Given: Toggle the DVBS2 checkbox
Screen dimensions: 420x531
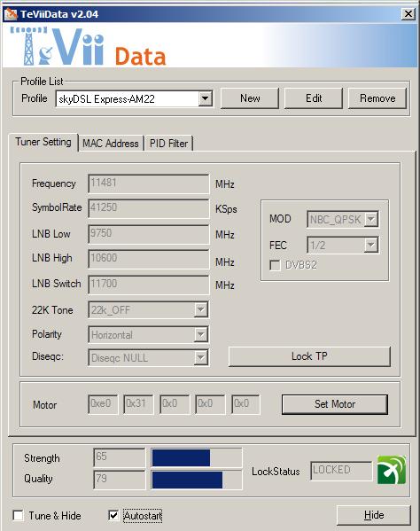Looking at the screenshot, I should click(276, 265).
